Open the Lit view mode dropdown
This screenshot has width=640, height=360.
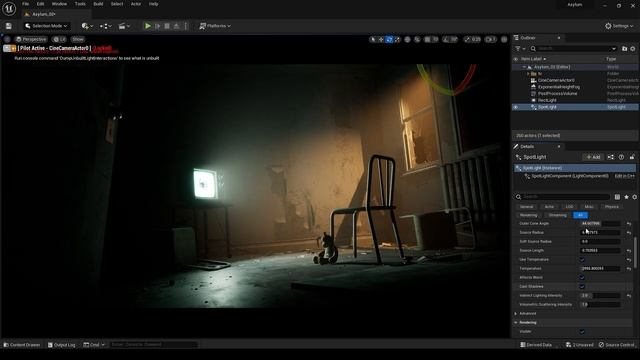(59, 39)
